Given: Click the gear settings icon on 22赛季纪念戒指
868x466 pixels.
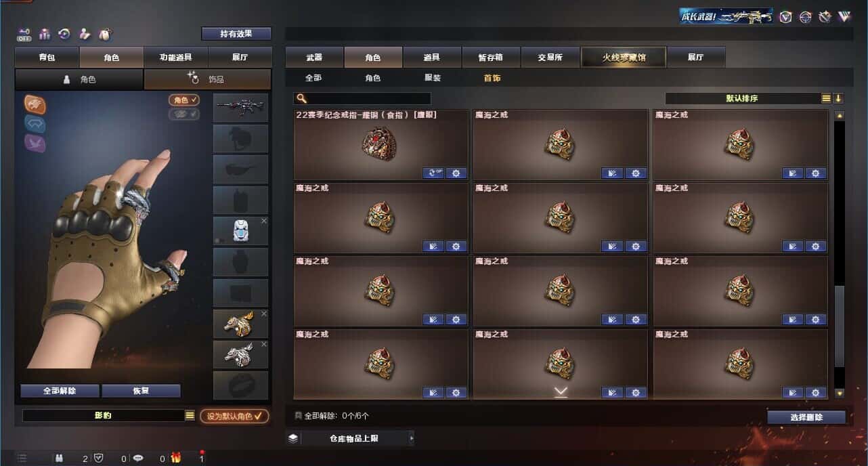Looking at the screenshot, I should click(x=456, y=173).
